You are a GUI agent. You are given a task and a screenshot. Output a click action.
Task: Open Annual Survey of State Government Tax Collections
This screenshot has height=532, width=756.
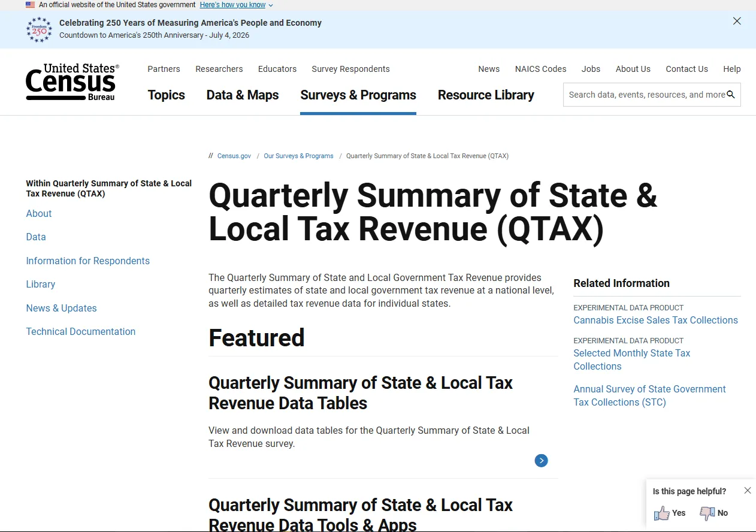click(649, 395)
